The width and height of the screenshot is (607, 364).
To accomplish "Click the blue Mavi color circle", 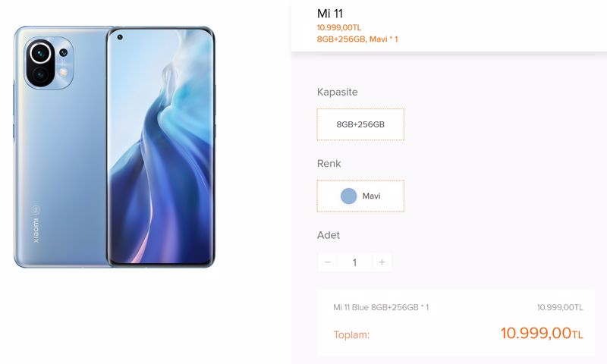I will (348, 196).
